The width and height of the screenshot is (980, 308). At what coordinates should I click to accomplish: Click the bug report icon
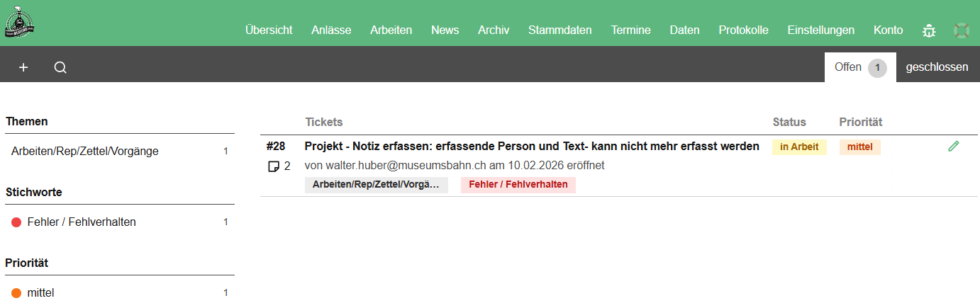click(x=928, y=30)
